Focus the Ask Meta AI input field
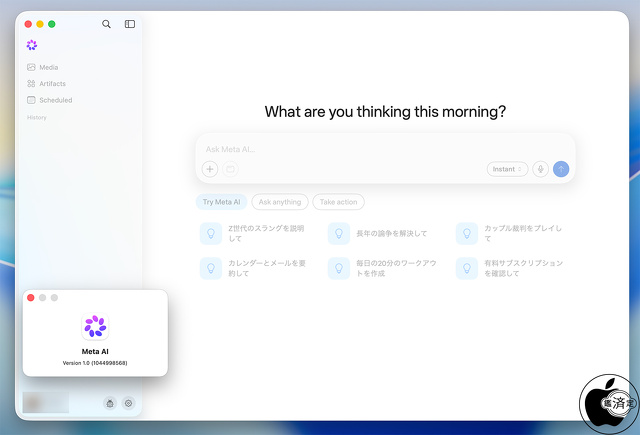Screen dimensions: 640x435 385,149
